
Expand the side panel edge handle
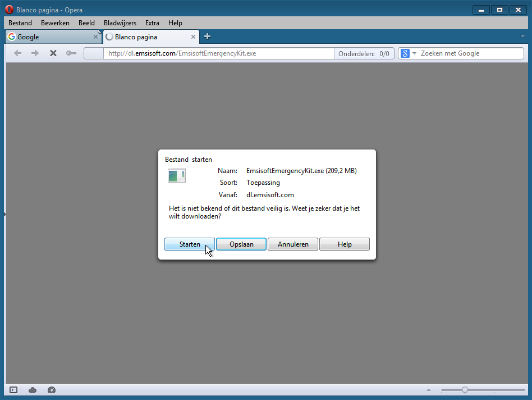tap(4, 214)
